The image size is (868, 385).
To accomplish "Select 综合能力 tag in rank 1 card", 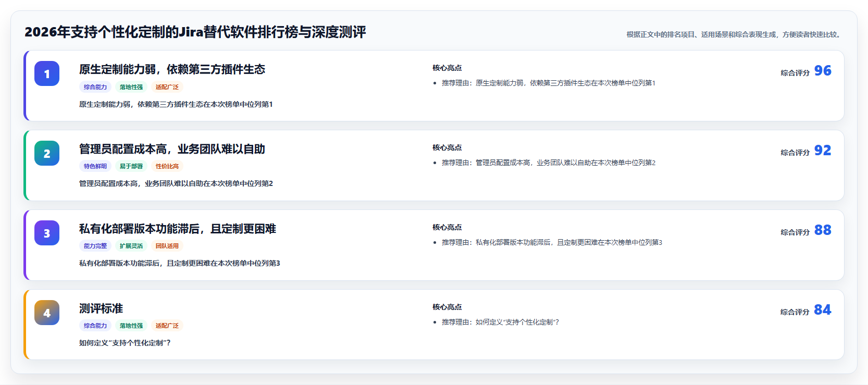I will pos(95,87).
